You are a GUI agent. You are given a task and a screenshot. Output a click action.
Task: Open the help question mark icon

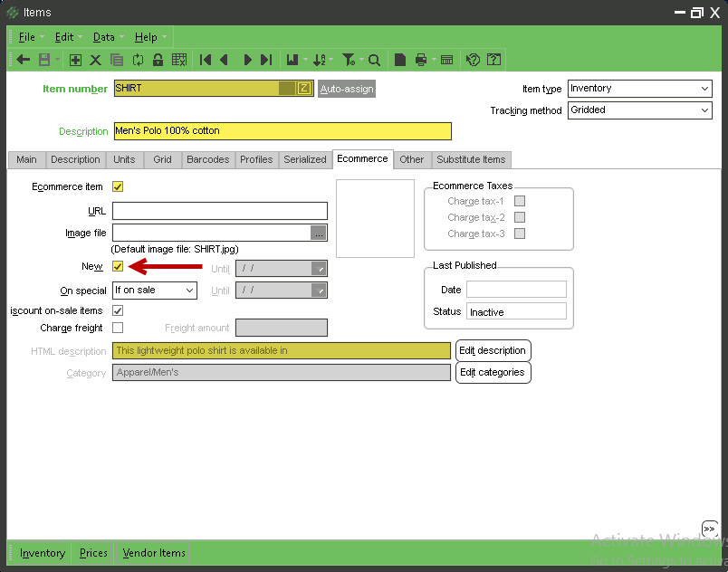coord(493,60)
